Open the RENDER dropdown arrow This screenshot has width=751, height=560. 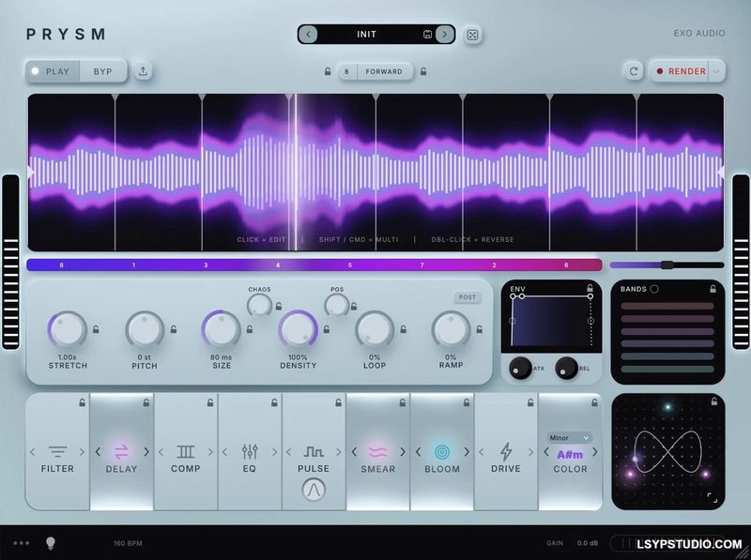[x=716, y=71]
